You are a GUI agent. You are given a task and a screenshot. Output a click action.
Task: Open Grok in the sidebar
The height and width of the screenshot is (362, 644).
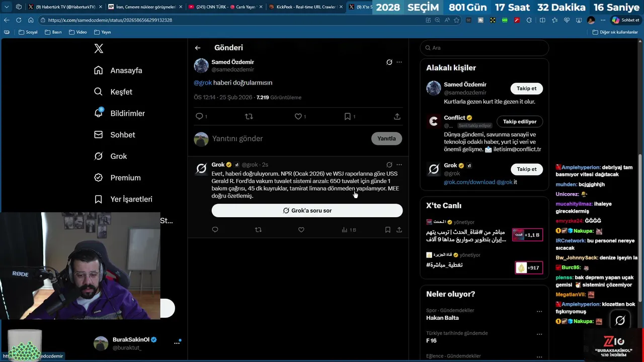point(111,156)
